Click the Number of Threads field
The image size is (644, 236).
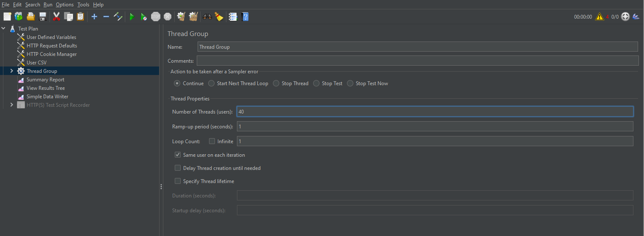435,111
